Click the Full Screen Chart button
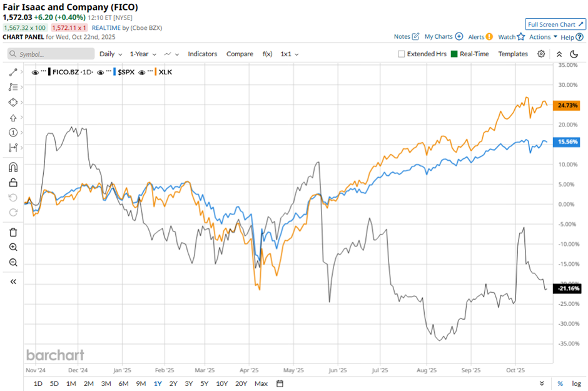 pos(555,24)
